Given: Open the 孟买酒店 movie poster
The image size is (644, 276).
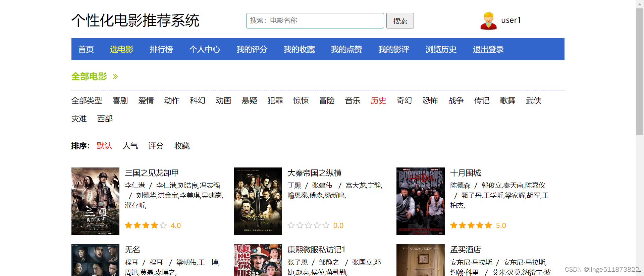Looking at the screenshot, I should [x=421, y=260].
